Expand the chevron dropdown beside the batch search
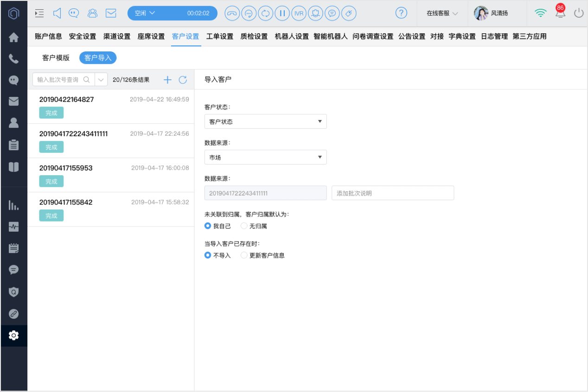Screen dimensions: 588x392 [101, 80]
